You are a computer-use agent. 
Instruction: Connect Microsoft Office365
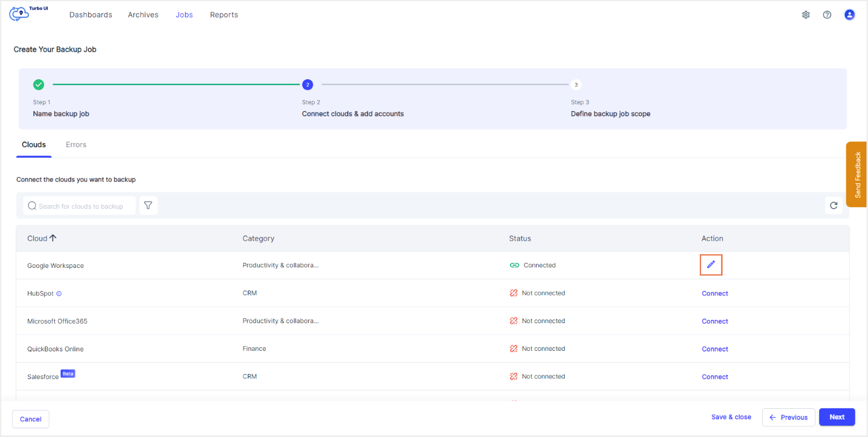click(715, 321)
